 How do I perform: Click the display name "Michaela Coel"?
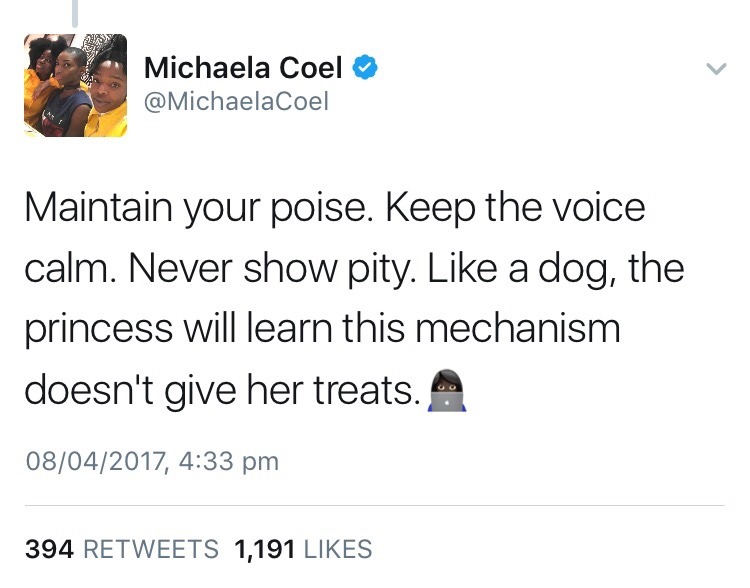243,68
